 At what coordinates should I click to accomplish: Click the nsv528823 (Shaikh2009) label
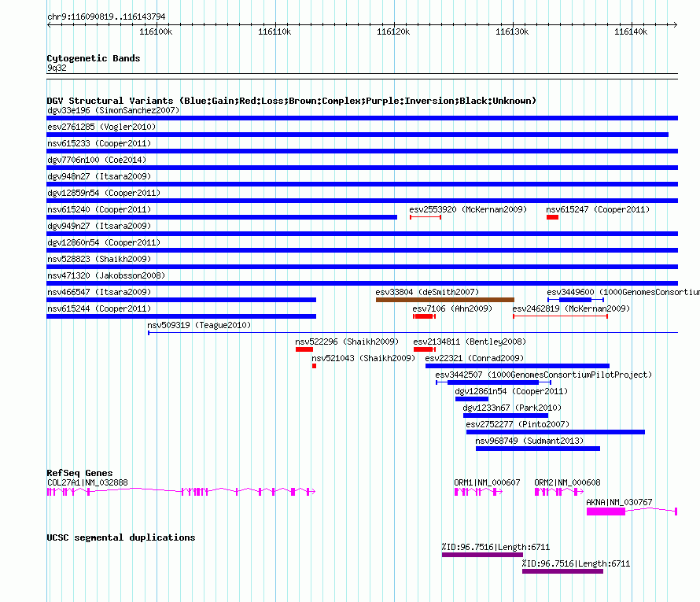[x=99, y=259]
